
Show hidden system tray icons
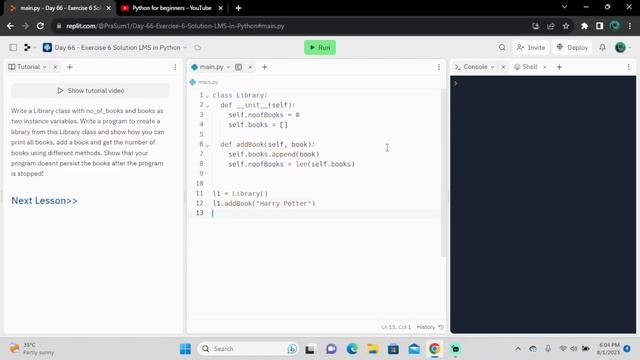[x=518, y=349]
